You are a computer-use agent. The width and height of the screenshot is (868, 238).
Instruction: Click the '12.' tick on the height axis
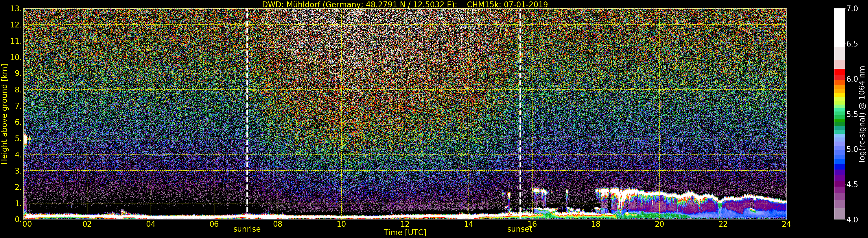tap(16, 25)
